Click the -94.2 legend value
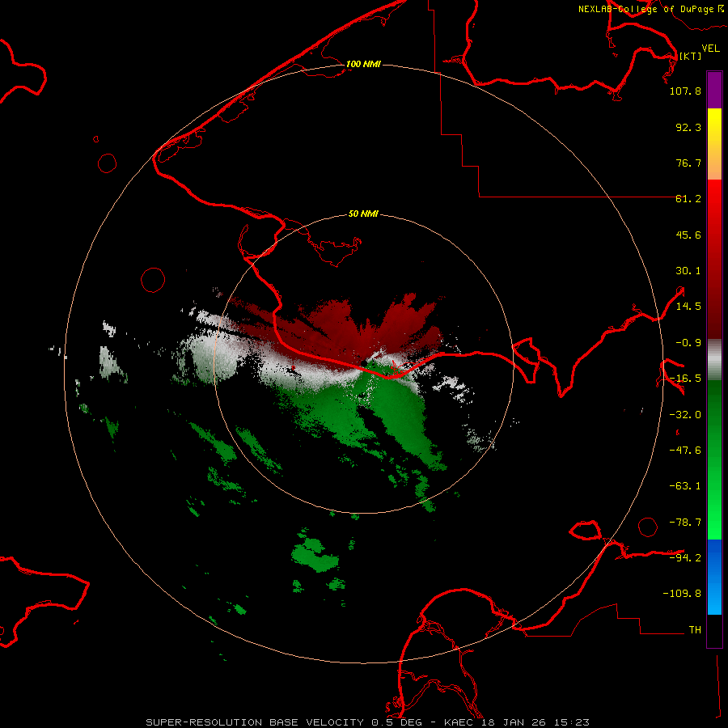 pos(685,557)
